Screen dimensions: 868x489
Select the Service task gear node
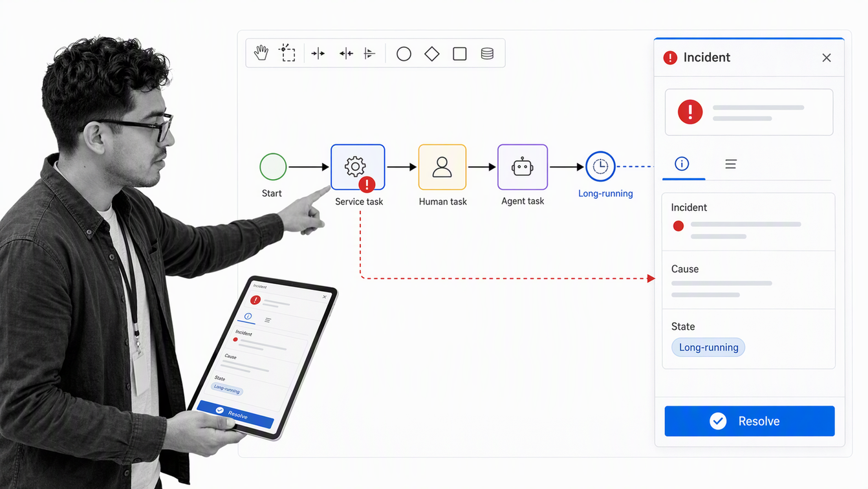(358, 167)
